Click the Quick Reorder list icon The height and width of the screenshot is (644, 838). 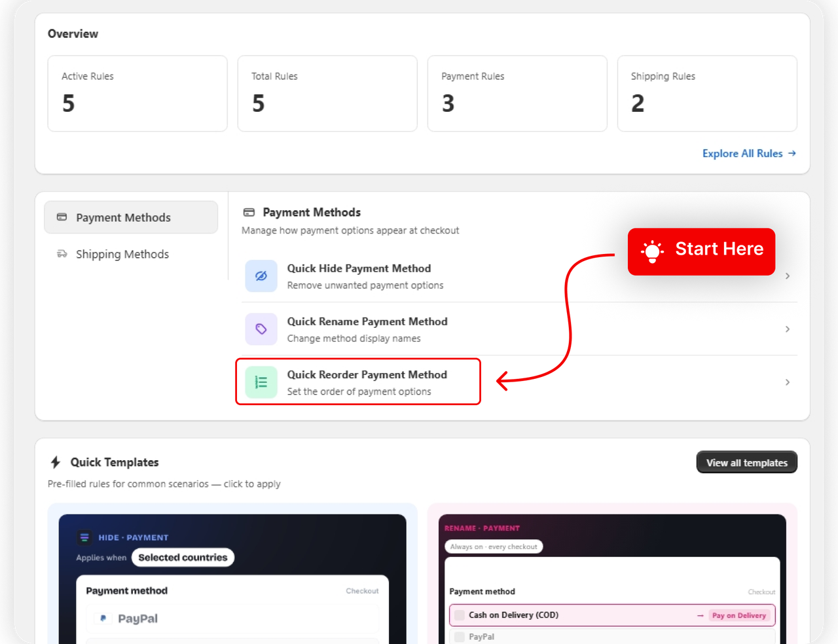point(261,382)
